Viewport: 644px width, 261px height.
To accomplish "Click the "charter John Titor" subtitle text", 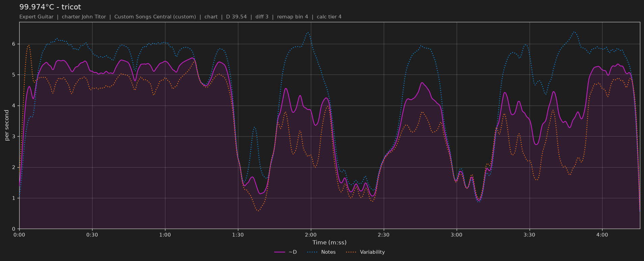I will (x=84, y=17).
